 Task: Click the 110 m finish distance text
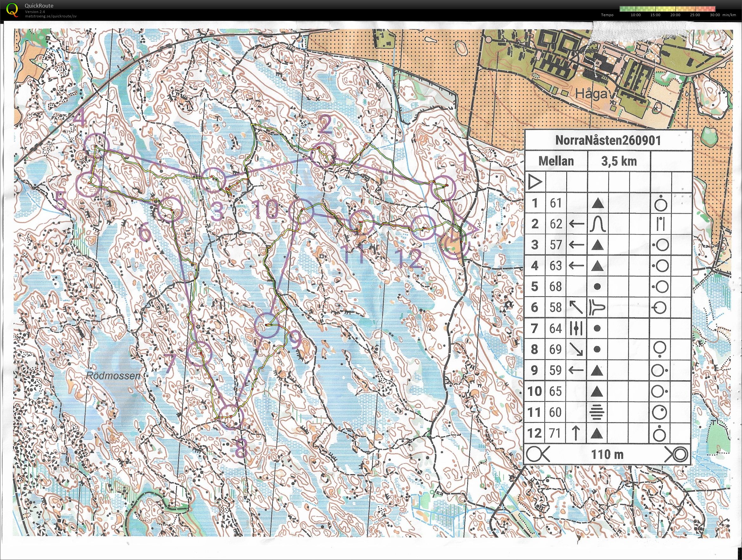608,454
